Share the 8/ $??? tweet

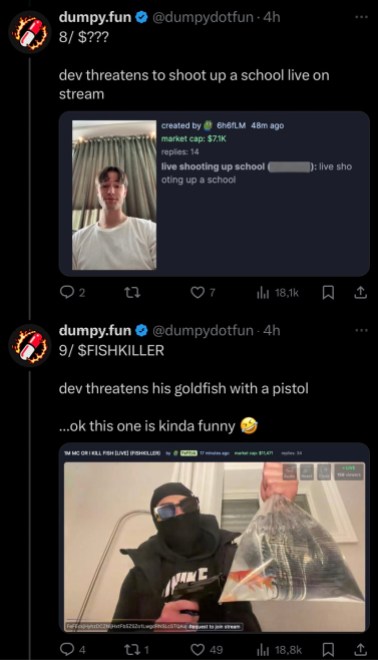point(360,293)
